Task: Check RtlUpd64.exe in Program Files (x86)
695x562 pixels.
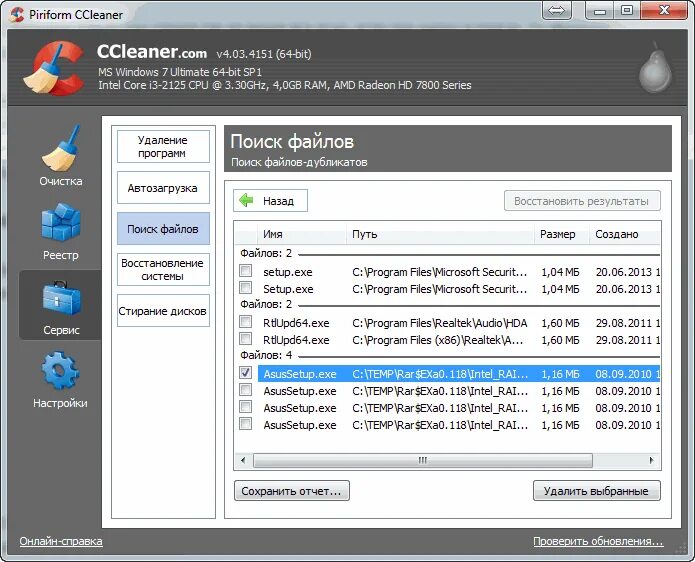Action: 245,339
